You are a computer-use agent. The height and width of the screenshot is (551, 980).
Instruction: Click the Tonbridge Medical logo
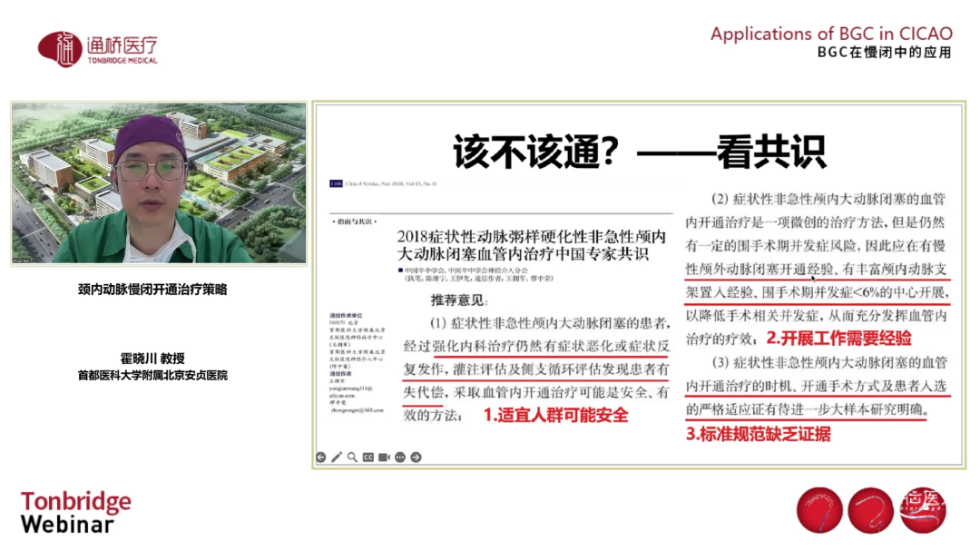click(x=97, y=49)
